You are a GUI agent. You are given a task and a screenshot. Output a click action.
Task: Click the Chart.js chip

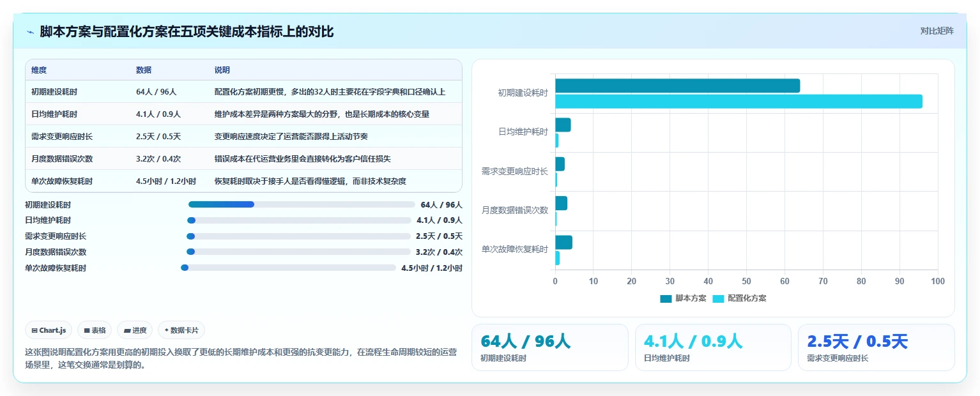[x=49, y=330]
